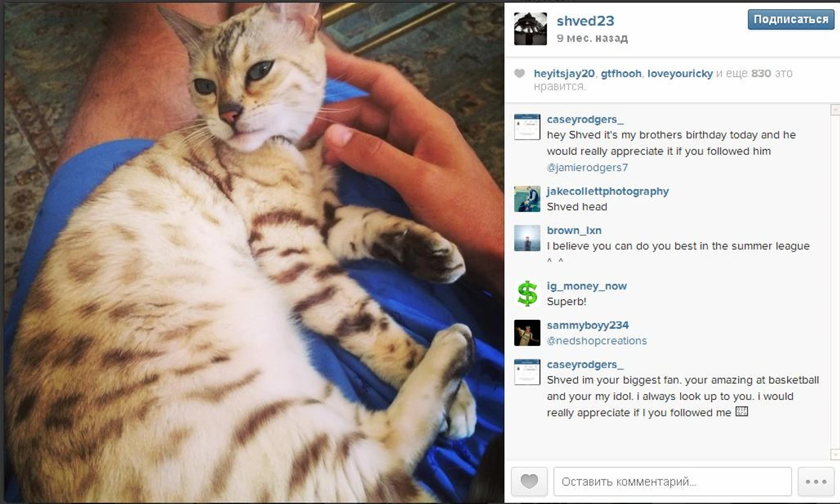Viewport: 840px width, 504px height.
Task: Click the green dollar sign ig_money_now avatar
Action: [x=527, y=293]
